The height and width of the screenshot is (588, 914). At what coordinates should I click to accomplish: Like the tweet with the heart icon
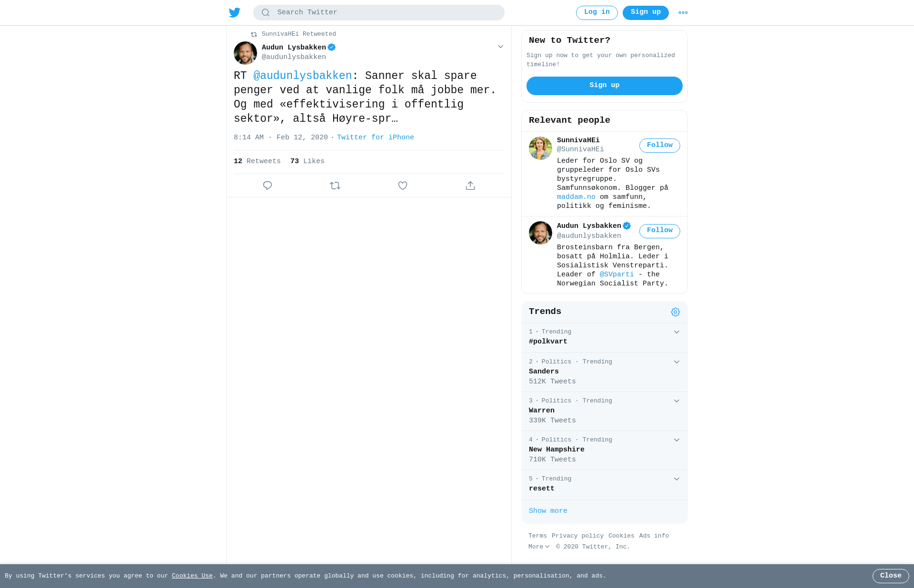(x=403, y=186)
